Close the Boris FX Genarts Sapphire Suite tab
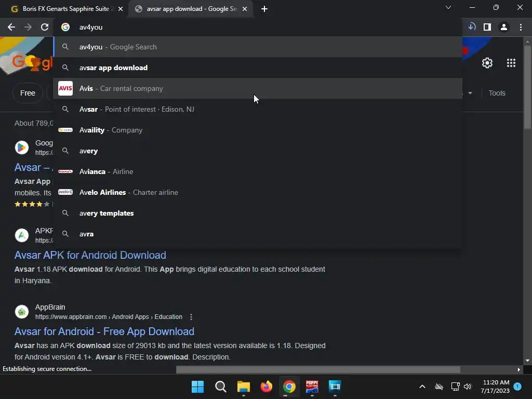Image resolution: width=532 pixels, height=399 pixels. click(x=121, y=9)
